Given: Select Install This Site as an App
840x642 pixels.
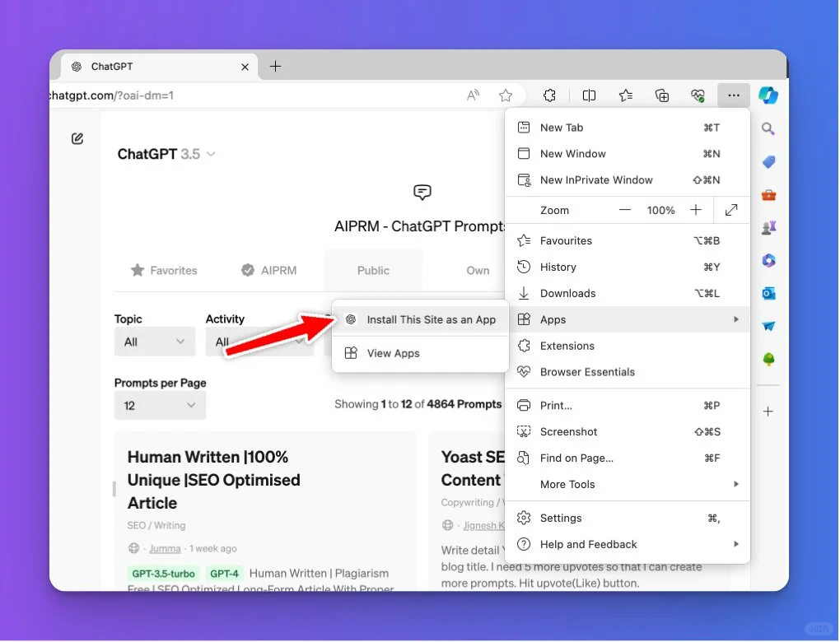Looking at the screenshot, I should pos(420,320).
